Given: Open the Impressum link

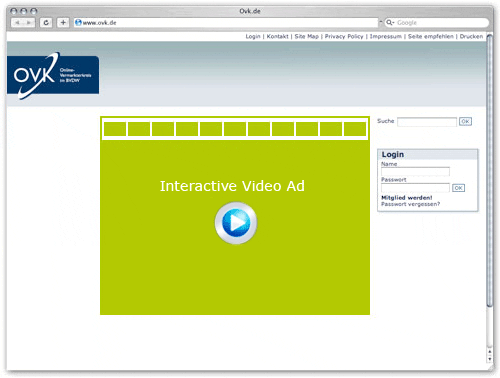Looking at the screenshot, I should coord(386,36).
